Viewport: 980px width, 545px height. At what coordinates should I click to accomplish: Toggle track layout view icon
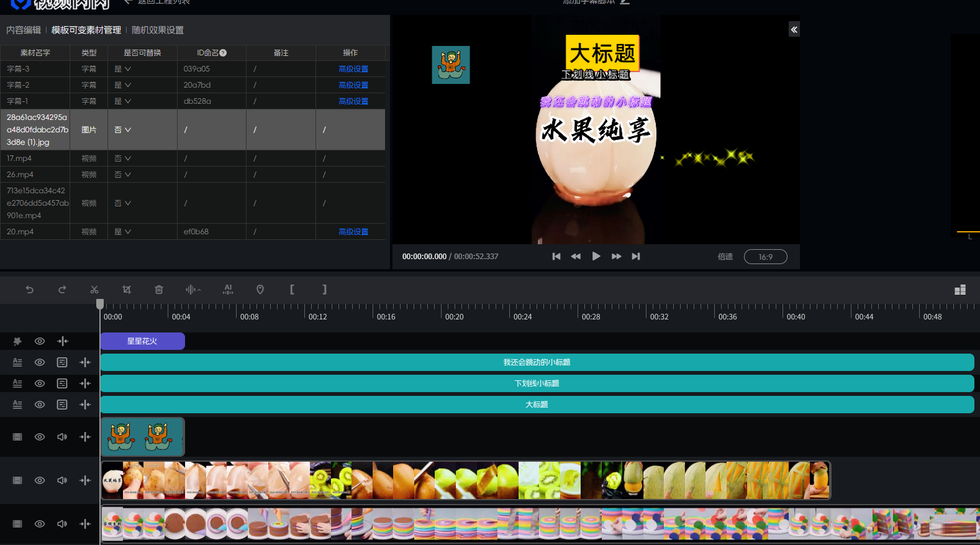click(x=960, y=290)
